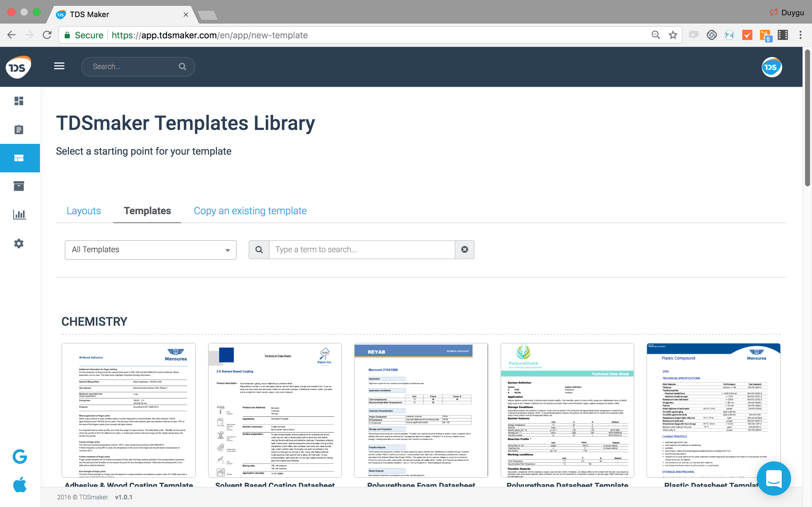Viewport: 812px width, 507px height.
Task: Switch to the Layouts tab
Action: 83,211
